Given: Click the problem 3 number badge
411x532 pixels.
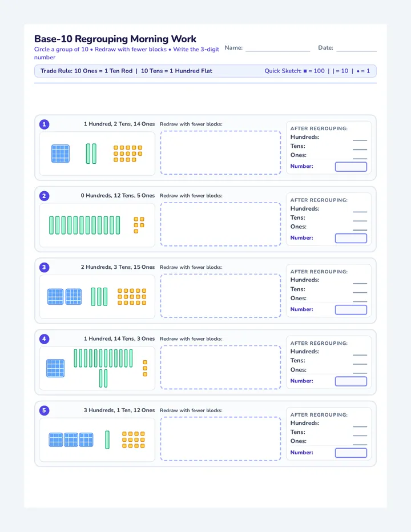Looking at the screenshot, I should pyautogui.click(x=44, y=267).
